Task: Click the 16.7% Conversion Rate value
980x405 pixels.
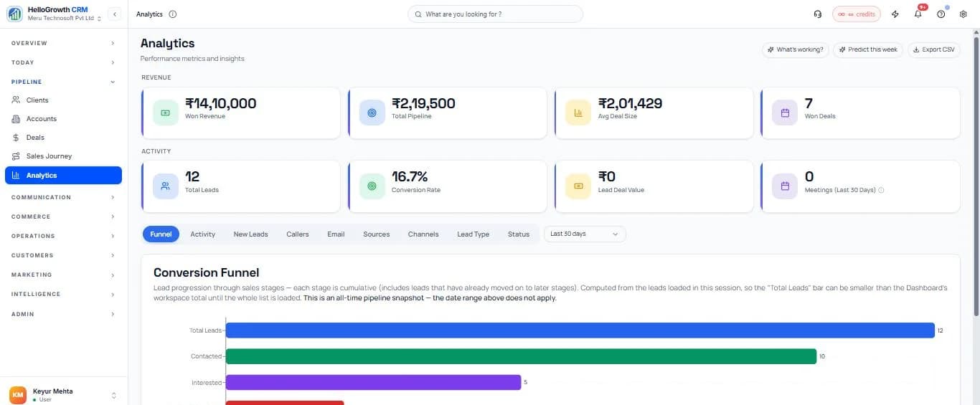Action: coord(410,177)
